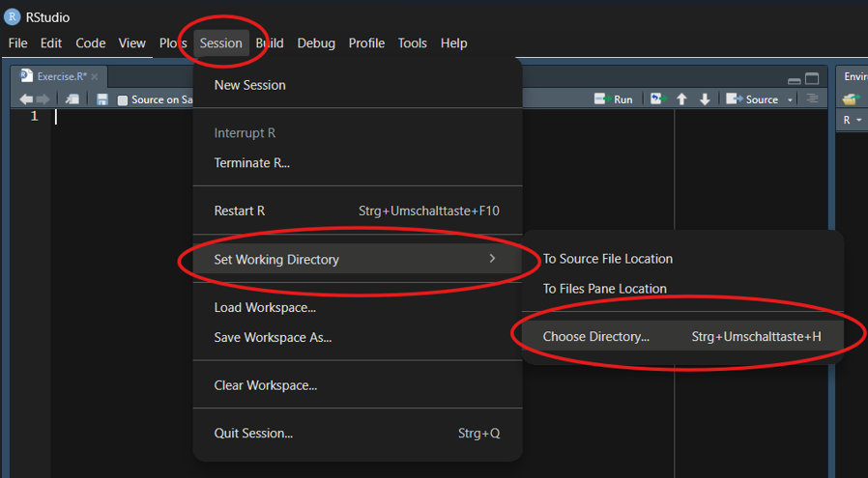The width and height of the screenshot is (868, 478).
Task: Show document in new window icon
Action: (72, 99)
